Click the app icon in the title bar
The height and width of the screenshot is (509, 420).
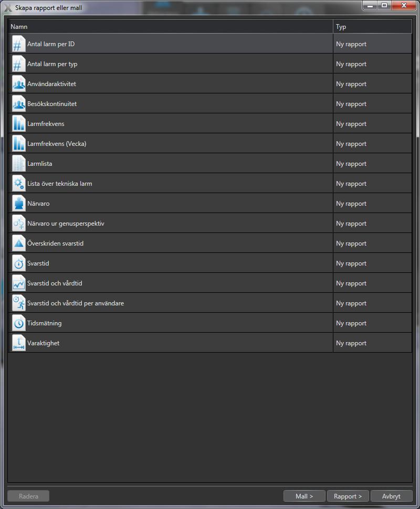[8, 8]
